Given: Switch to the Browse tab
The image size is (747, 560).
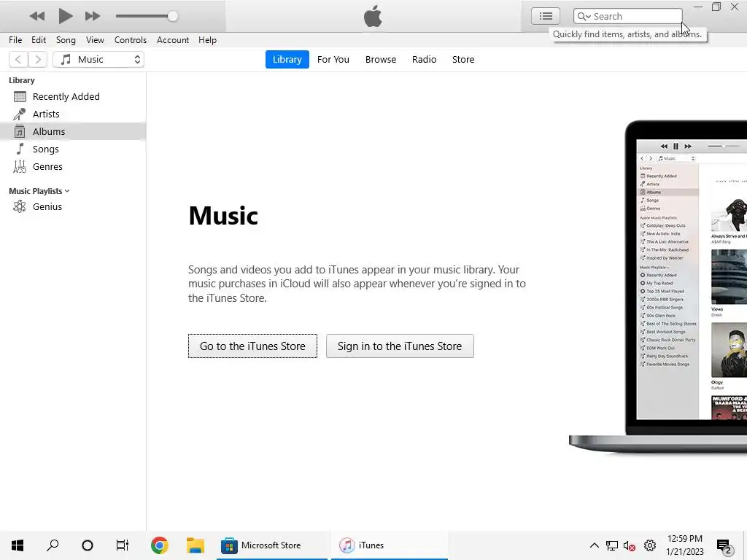Looking at the screenshot, I should coord(381,60).
